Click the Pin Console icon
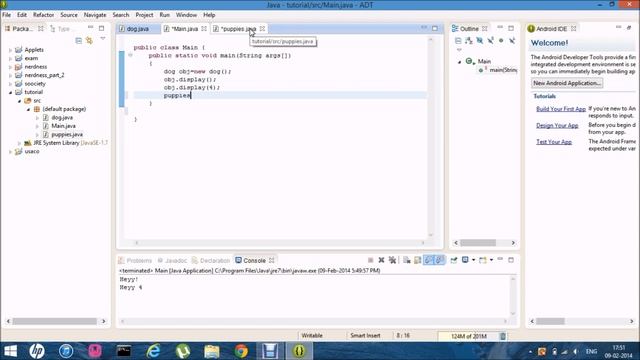Viewport: 640px width, 360px height. 453,260
